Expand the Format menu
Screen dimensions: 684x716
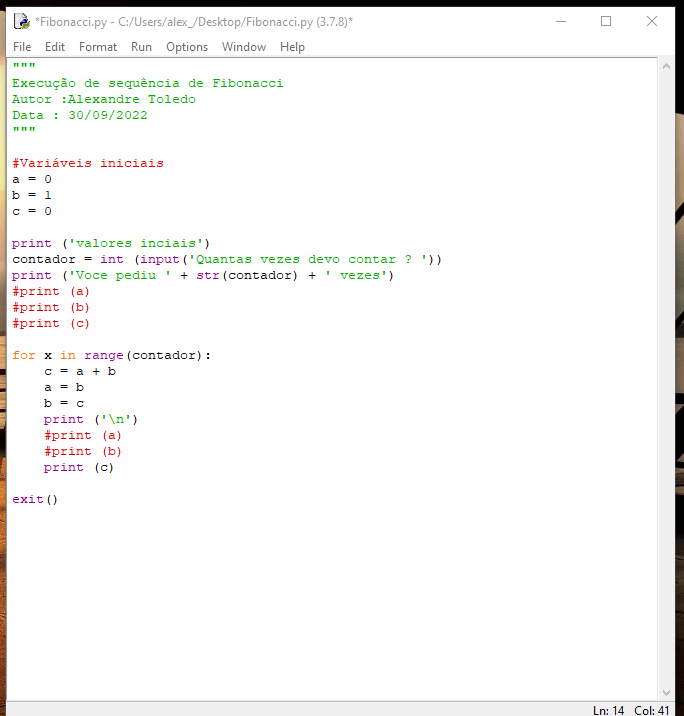coord(98,47)
